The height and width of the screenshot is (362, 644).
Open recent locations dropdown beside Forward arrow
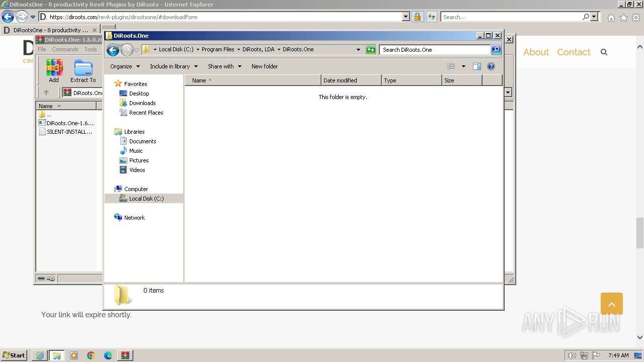coord(136,50)
